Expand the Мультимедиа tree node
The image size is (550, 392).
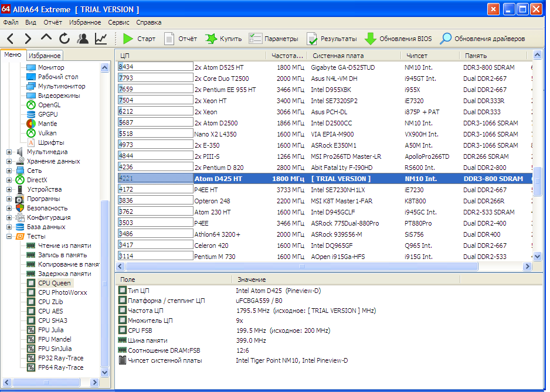pos(9,152)
